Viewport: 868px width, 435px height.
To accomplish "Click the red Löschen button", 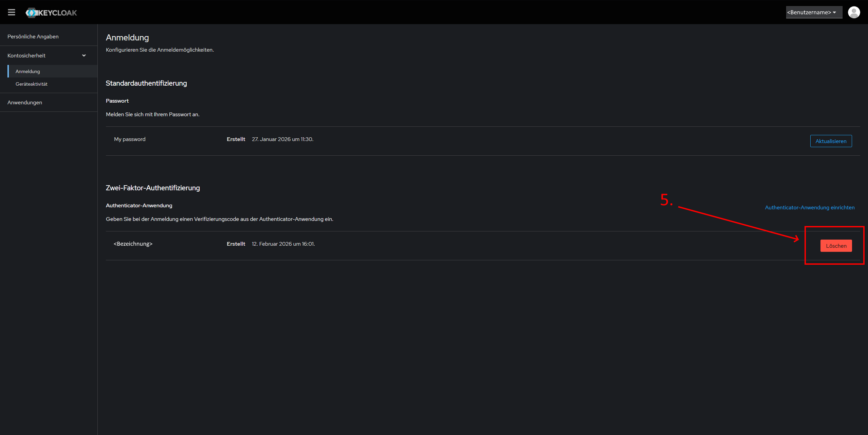I will 836,246.
